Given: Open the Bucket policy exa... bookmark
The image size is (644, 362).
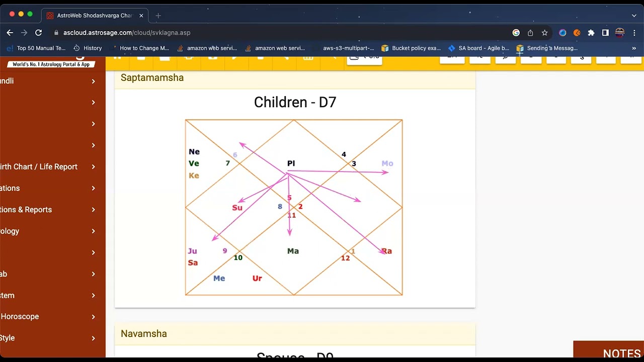Looking at the screenshot, I should [411, 48].
